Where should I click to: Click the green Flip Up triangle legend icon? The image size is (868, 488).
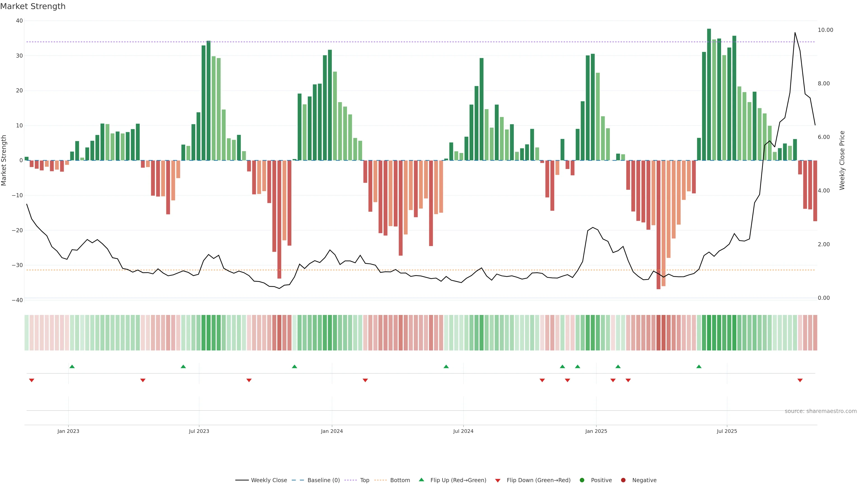pos(421,480)
